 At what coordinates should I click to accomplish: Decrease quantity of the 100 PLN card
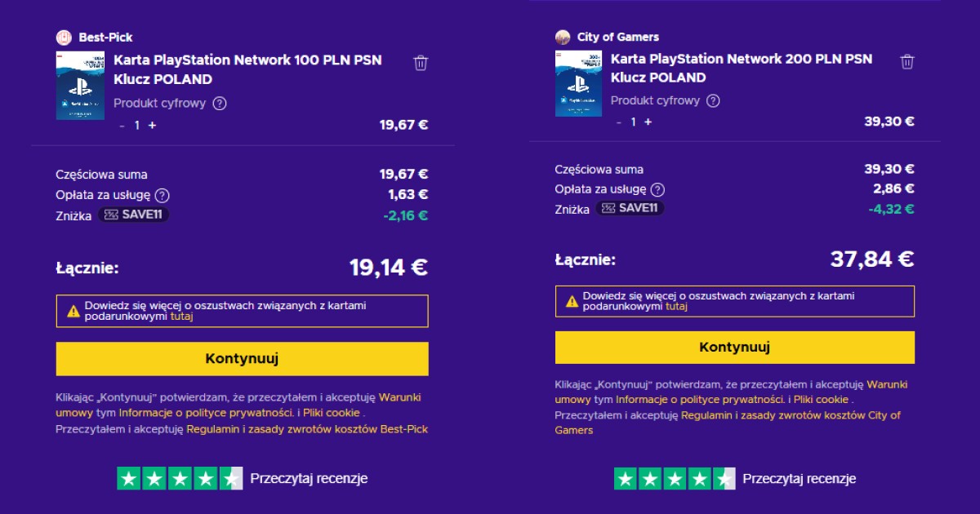tap(122, 125)
